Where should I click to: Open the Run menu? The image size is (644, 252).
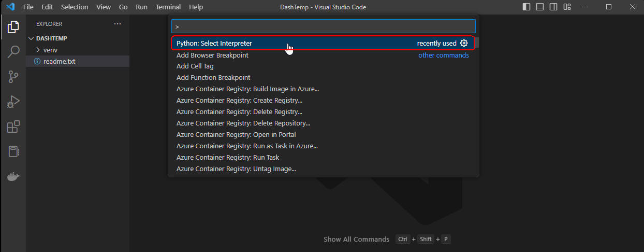pyautogui.click(x=141, y=7)
